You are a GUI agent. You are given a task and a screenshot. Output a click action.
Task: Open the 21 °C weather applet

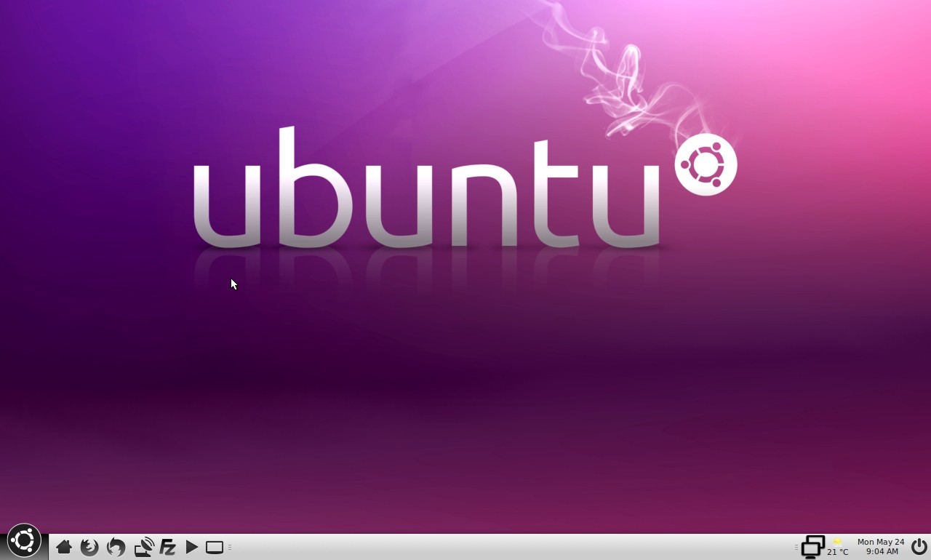point(837,547)
